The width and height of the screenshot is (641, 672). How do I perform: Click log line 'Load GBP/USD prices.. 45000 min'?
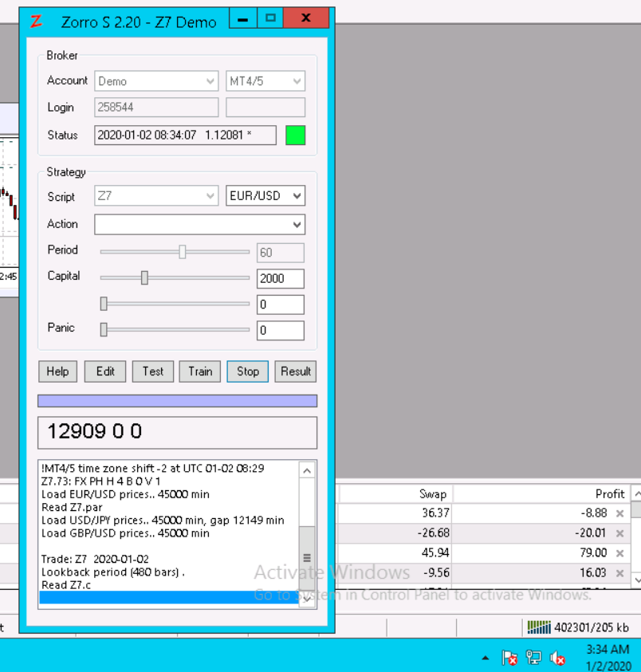pyautogui.click(x=125, y=533)
